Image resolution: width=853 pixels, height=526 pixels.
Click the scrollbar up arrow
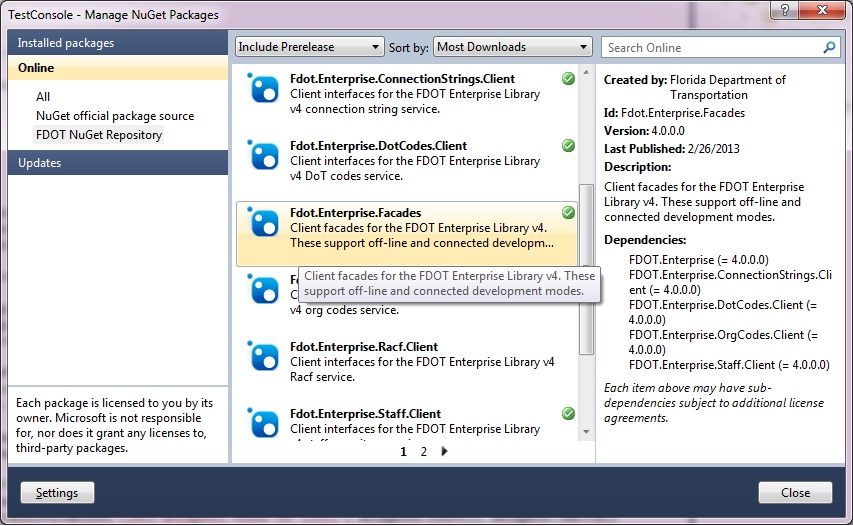pyautogui.click(x=586, y=72)
